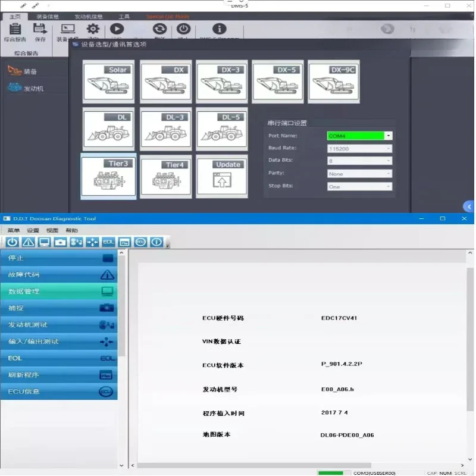
Task: Click the file flash icon in the DDT toolbar
Action: click(124, 242)
